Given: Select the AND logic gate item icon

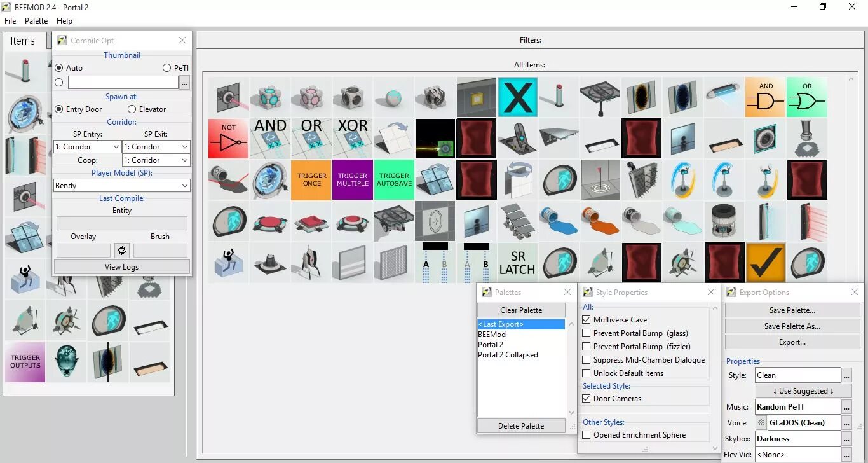Looking at the screenshot, I should [x=765, y=97].
